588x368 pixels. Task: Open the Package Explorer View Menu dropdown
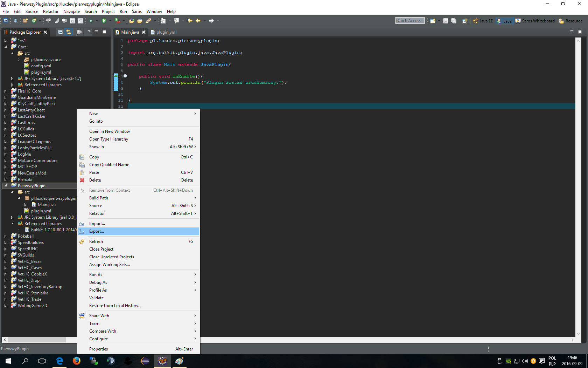[89, 32]
